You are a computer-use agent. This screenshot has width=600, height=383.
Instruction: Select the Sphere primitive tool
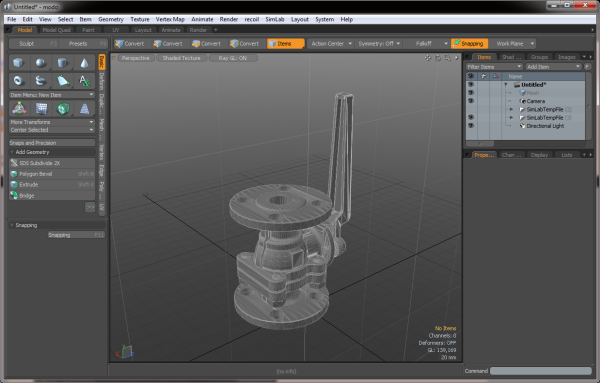tap(41, 63)
